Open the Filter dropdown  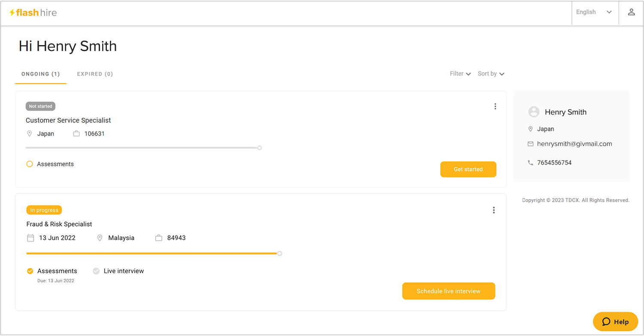coord(459,73)
